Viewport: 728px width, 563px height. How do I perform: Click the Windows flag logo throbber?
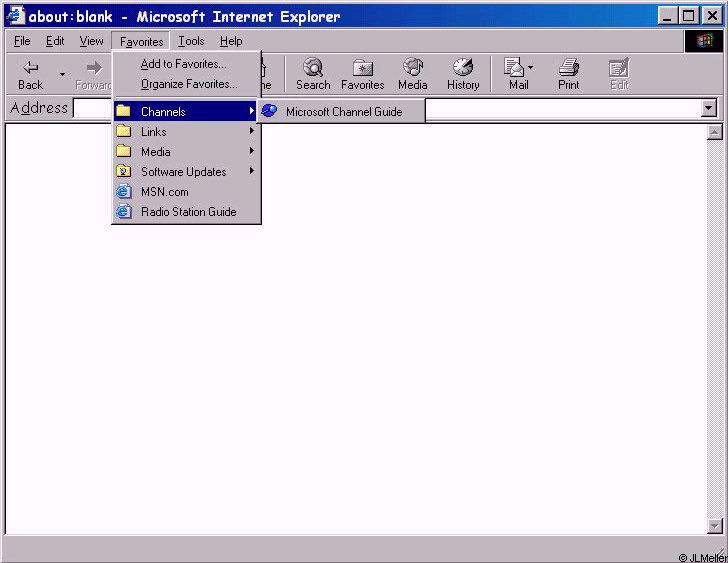point(704,41)
